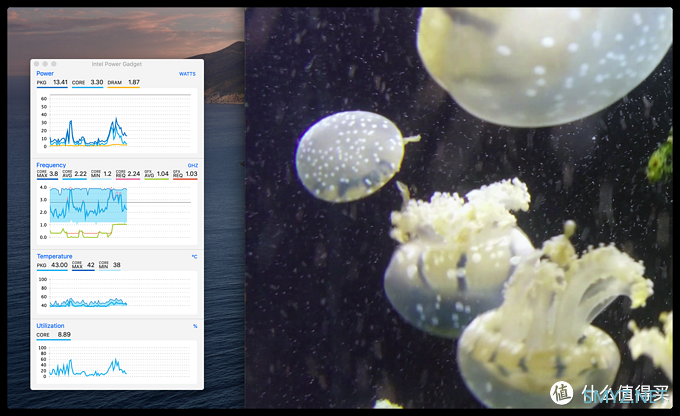Click inside the Frequency graph

[x=117, y=213]
